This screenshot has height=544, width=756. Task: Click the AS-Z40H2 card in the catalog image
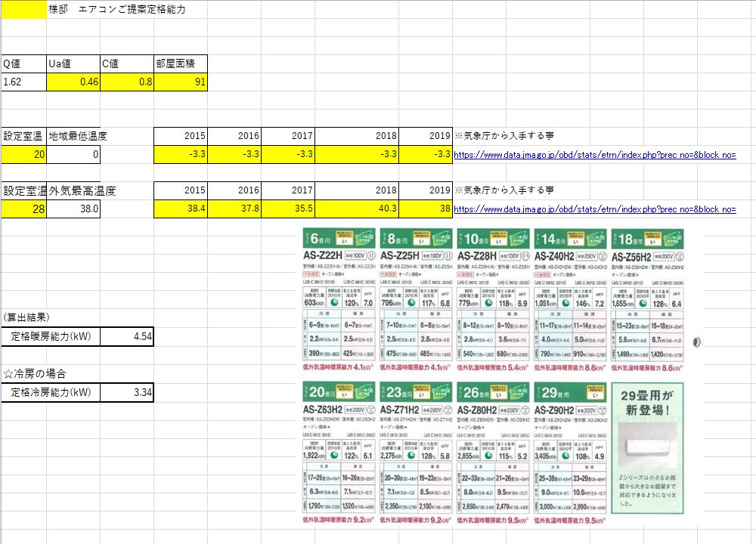(x=570, y=300)
